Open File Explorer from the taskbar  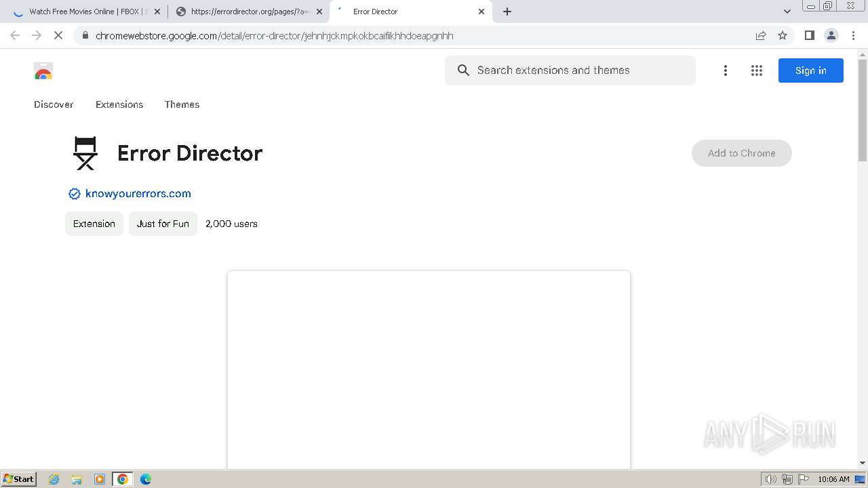[77, 479]
